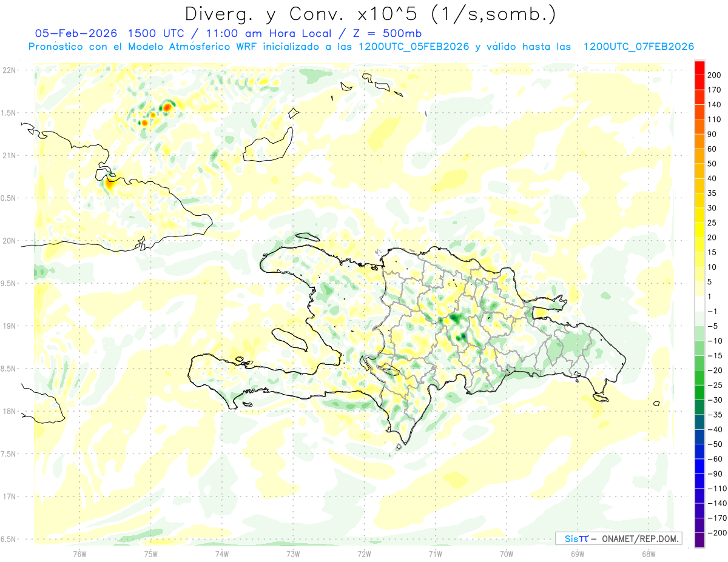Click the "-110" colorbar label

[x=716, y=489]
